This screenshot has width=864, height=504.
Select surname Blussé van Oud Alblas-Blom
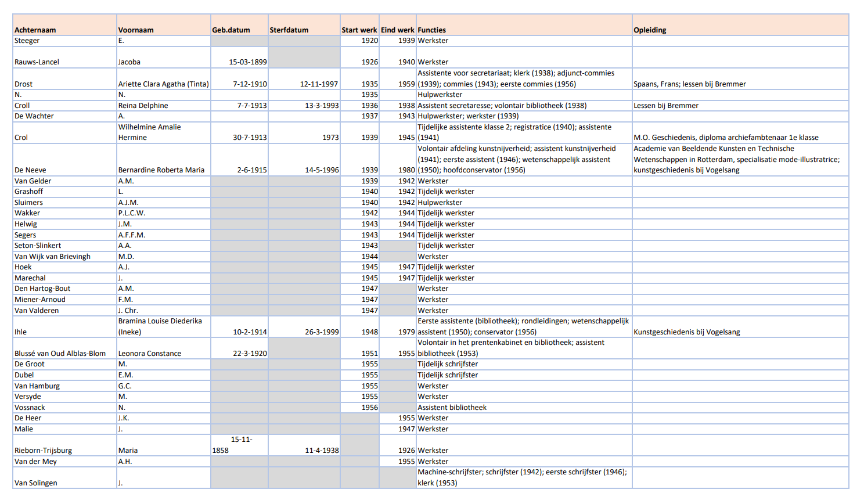(x=60, y=354)
